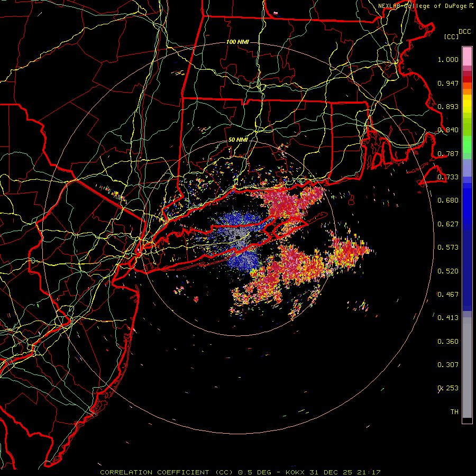Click the 100 NMI range ring label
This screenshot has height=476, width=476.
[237, 42]
